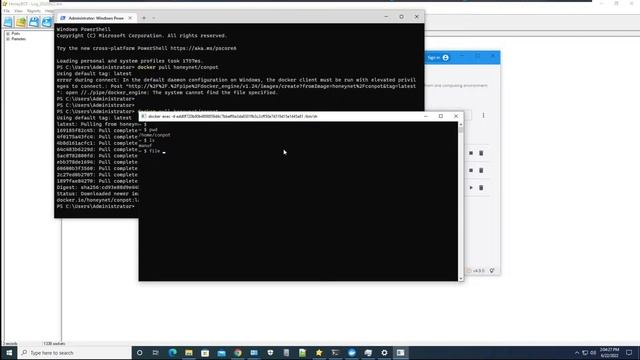Stop the first running container in Docker
The image size is (640, 360).
471,153
